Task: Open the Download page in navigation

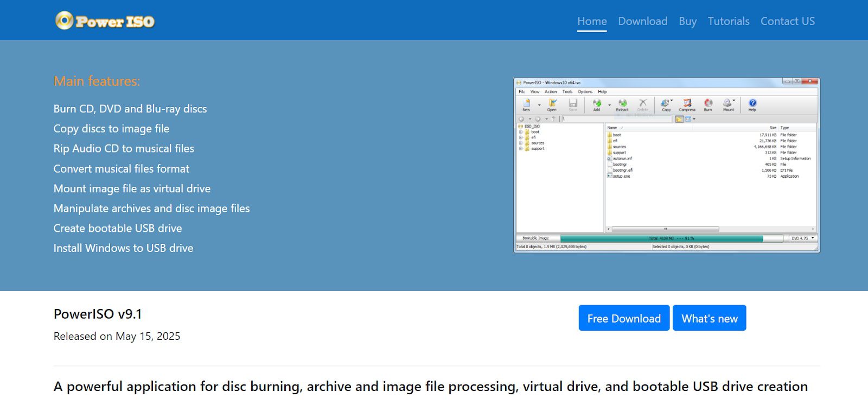Action: click(x=642, y=21)
